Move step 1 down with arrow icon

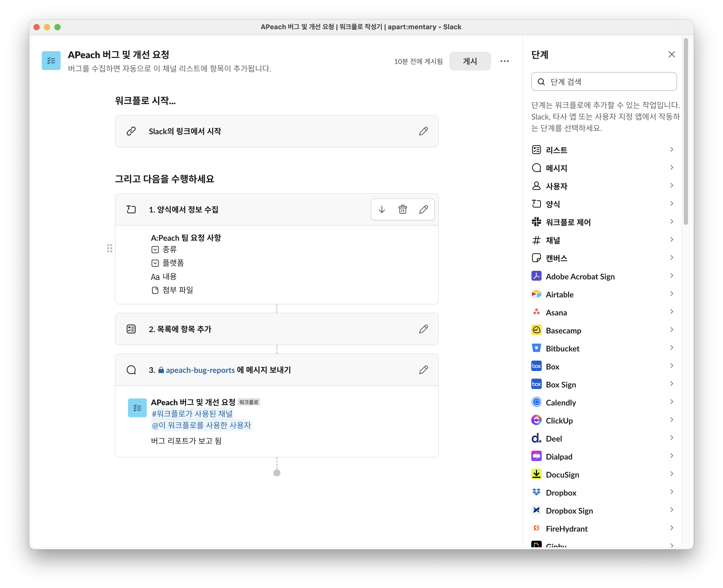point(382,209)
